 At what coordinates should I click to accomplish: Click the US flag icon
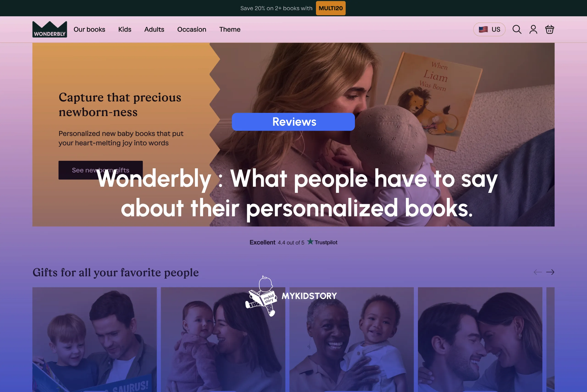483,30
